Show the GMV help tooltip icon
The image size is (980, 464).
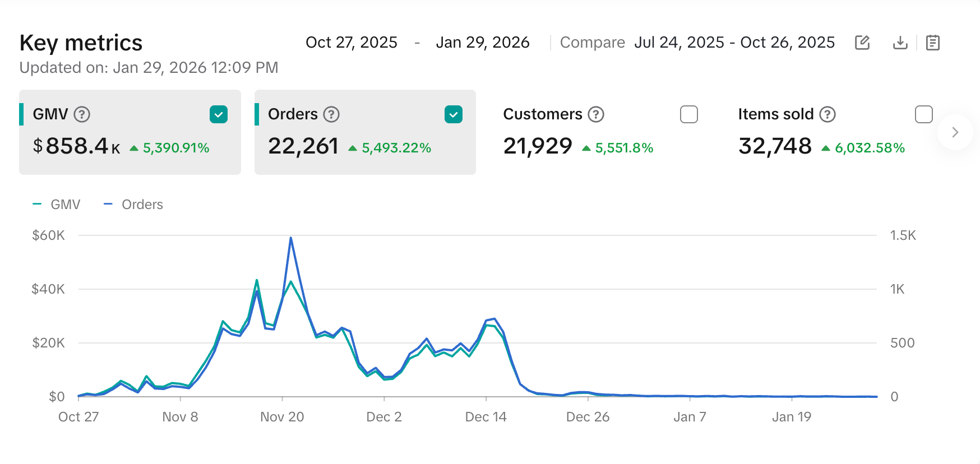click(x=82, y=114)
